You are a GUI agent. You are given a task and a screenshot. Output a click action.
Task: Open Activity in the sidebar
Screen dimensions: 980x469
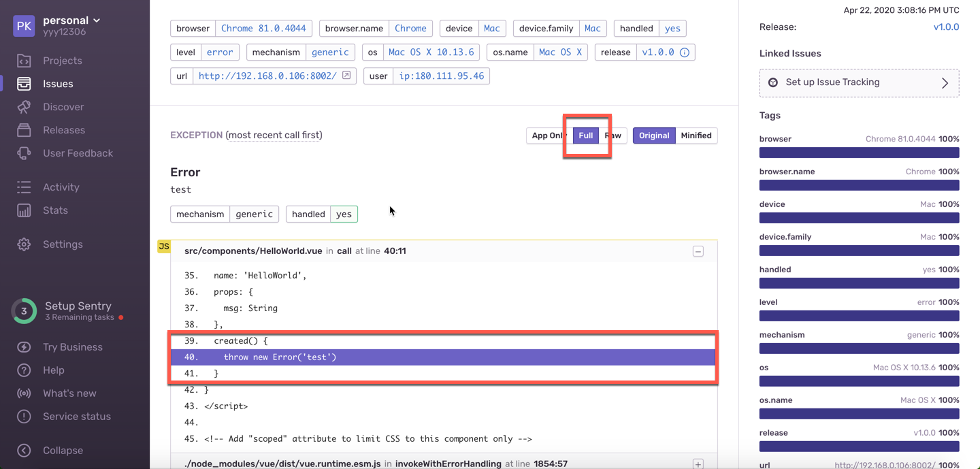coord(61,187)
